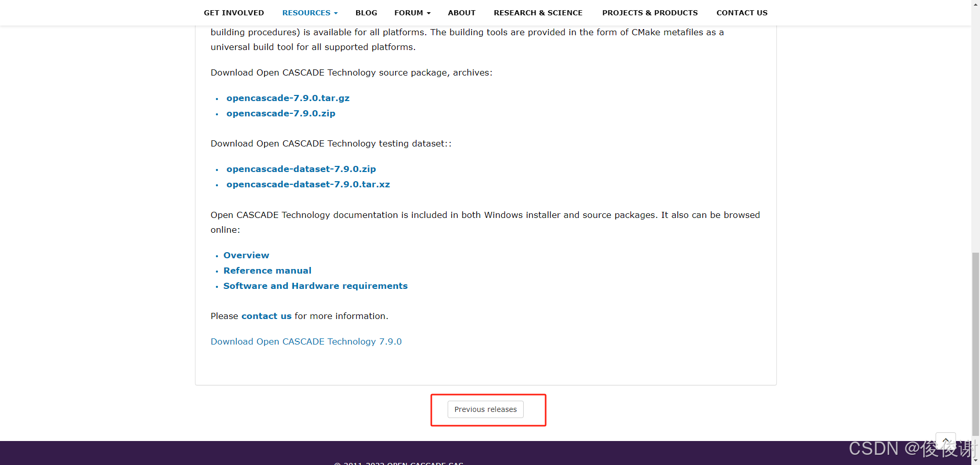
Task: Visit RESEARCH & SCIENCE from the menu
Action: point(538,13)
